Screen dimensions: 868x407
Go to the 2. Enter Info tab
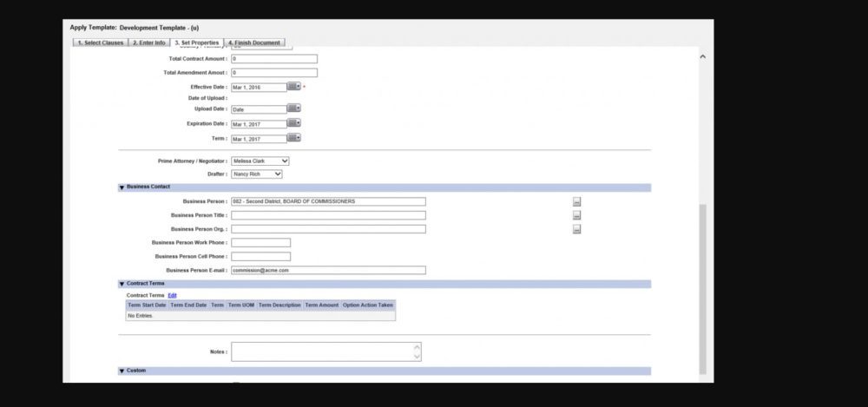click(x=149, y=43)
